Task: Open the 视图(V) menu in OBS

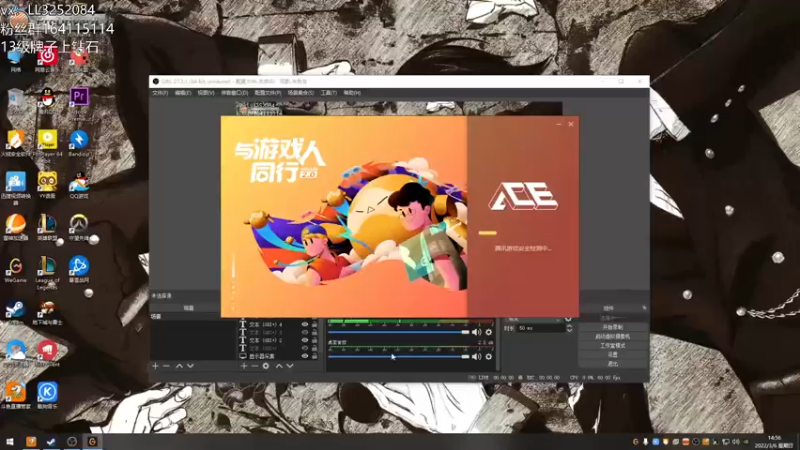Action: [206, 93]
